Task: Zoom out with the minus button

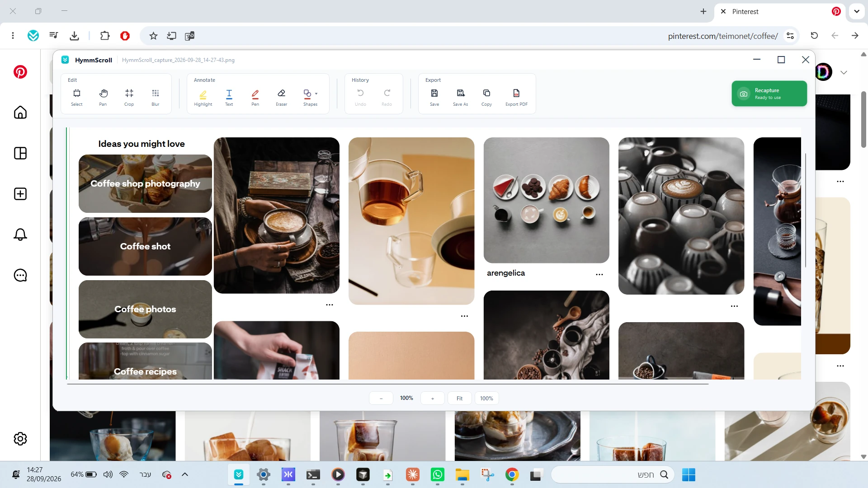Action: (x=381, y=398)
